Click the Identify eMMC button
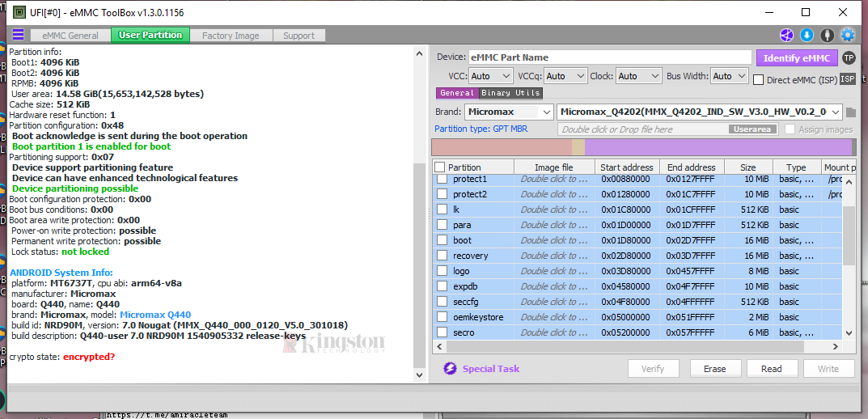Screen dimensions: 868x419 (x=797, y=58)
